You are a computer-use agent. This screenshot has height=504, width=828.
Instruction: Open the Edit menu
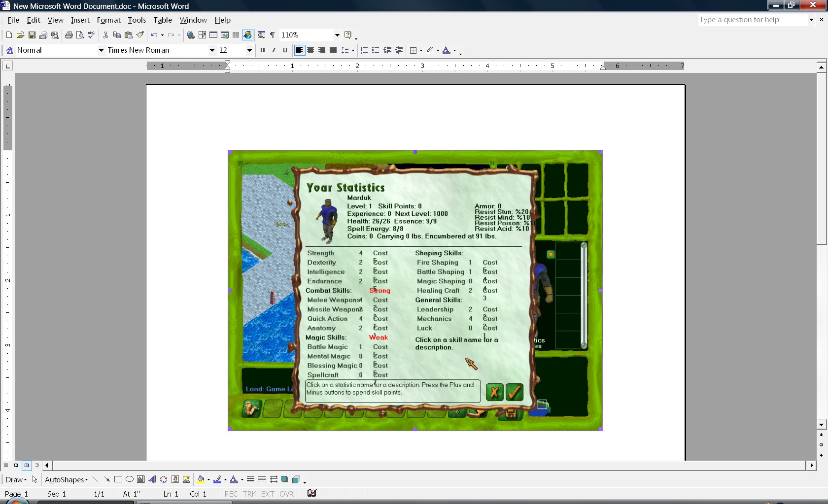click(x=34, y=20)
